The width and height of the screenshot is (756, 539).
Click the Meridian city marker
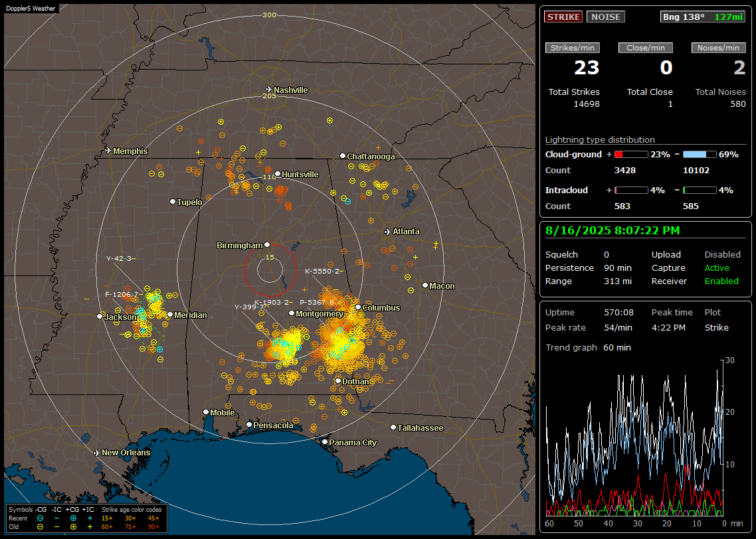(x=169, y=315)
